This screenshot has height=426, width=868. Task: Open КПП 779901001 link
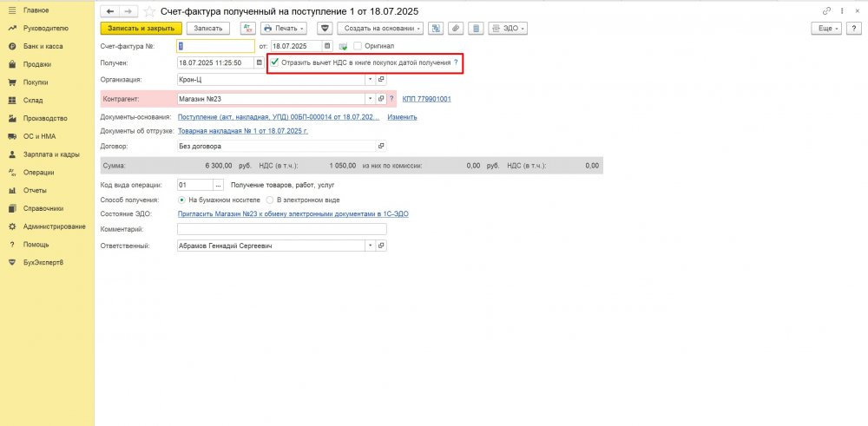pos(426,99)
